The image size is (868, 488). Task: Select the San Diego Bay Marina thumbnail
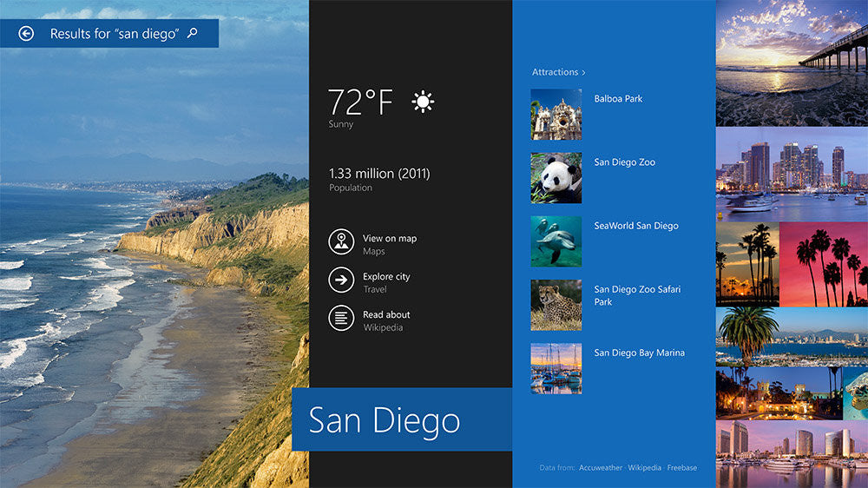[556, 368]
